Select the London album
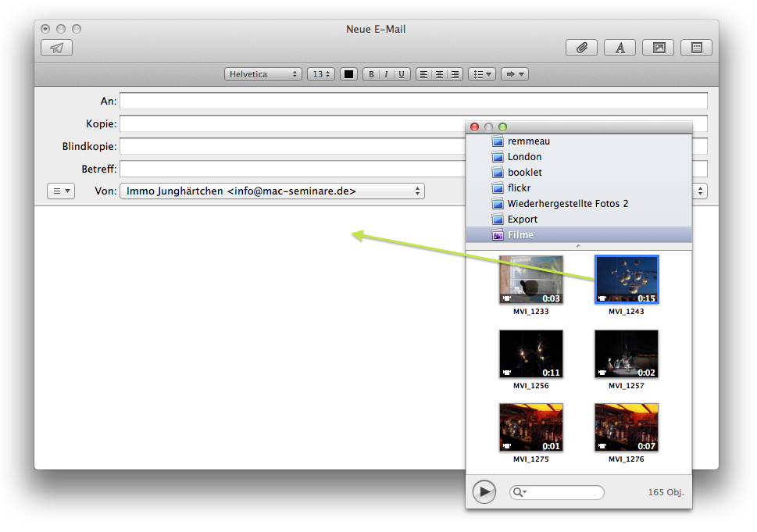 tap(578, 156)
